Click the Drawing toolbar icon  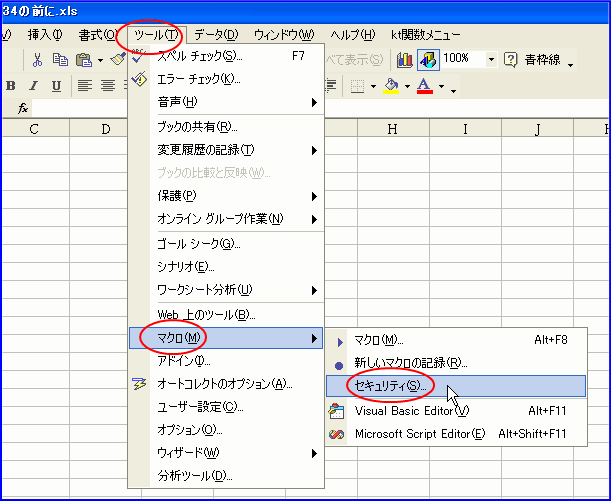point(428,60)
